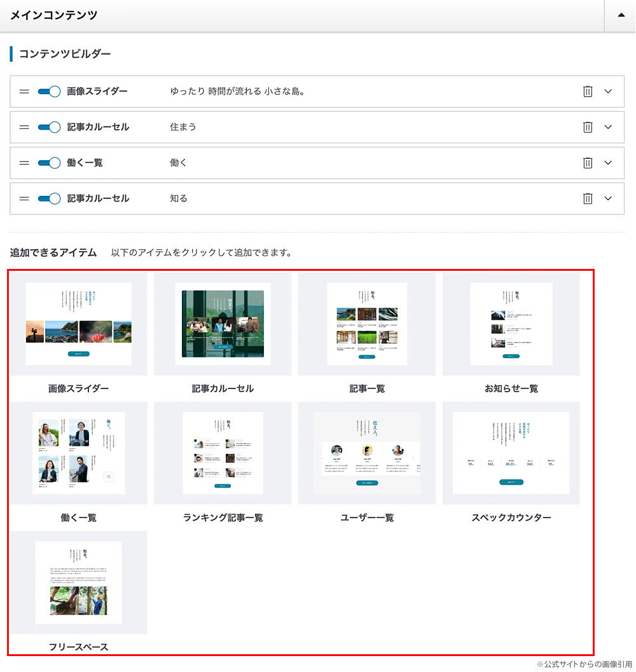636x672 pixels.
Task: Select the ランキング記事一覧 item thumbnail
Action: pos(223,453)
